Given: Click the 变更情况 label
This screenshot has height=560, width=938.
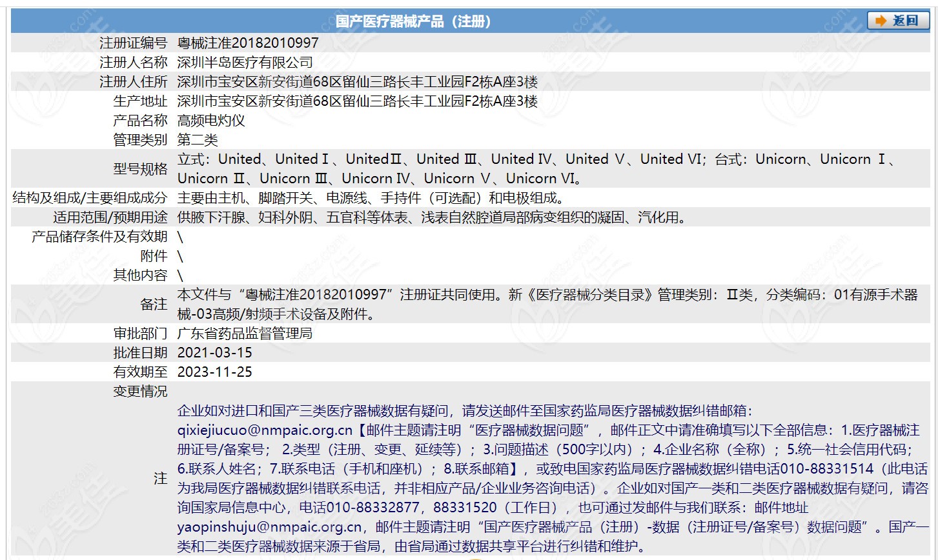Looking at the screenshot, I should click(140, 391).
